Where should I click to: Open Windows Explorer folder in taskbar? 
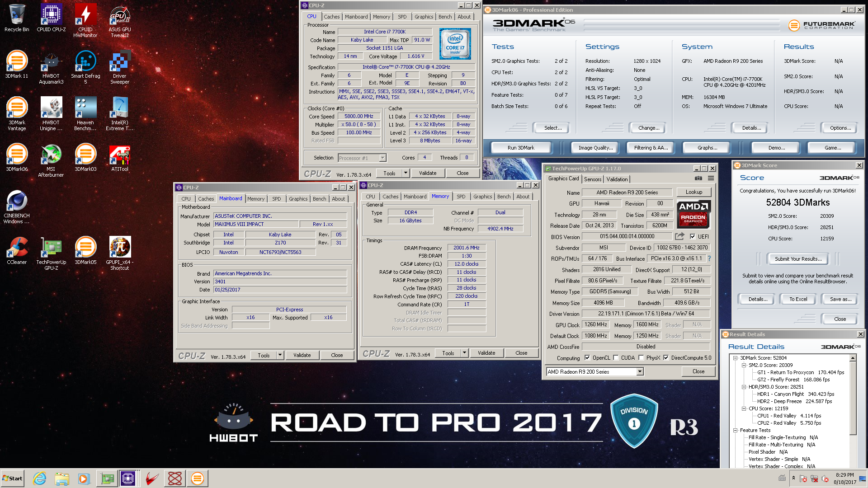click(x=62, y=479)
